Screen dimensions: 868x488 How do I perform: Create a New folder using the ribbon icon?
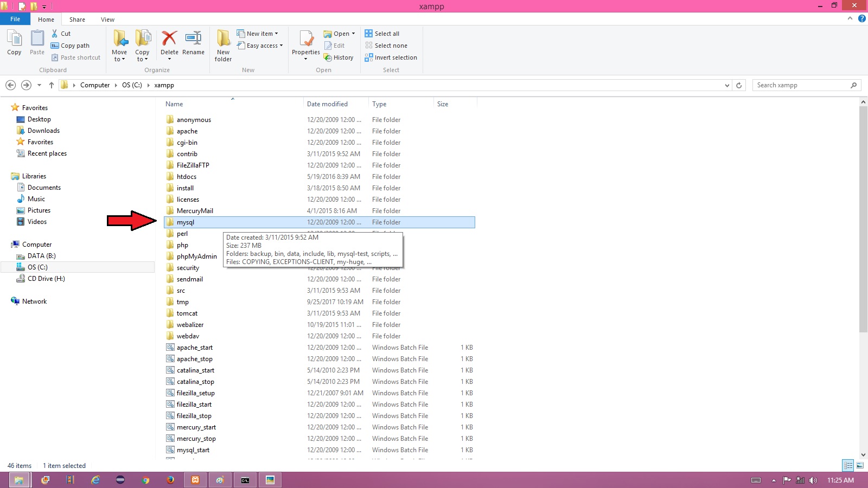click(x=222, y=44)
